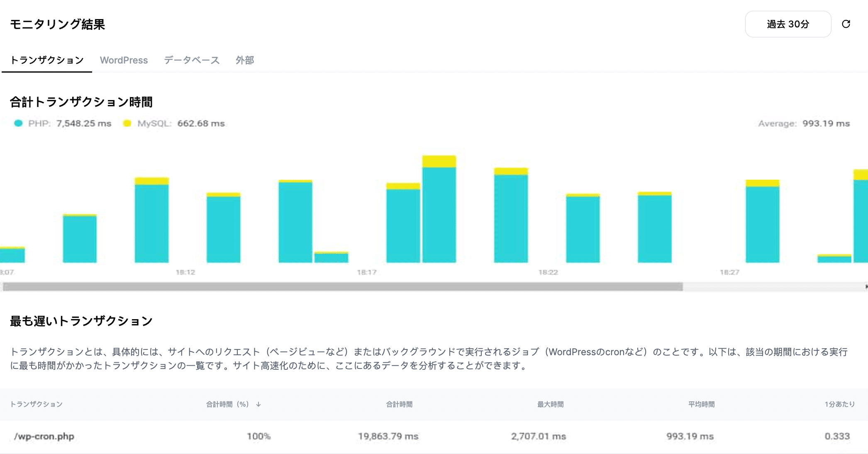
Task: Switch to the WordPress tab
Action: 124,60
